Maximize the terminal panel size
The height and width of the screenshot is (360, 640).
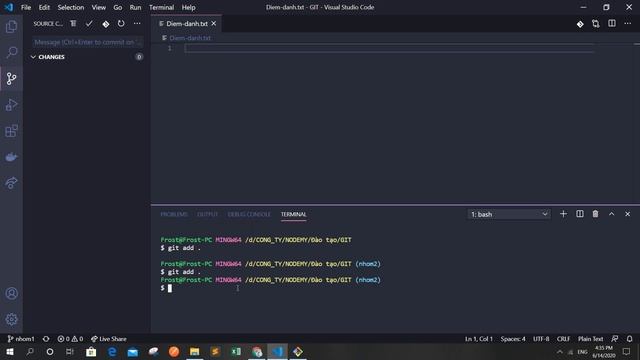click(x=611, y=214)
